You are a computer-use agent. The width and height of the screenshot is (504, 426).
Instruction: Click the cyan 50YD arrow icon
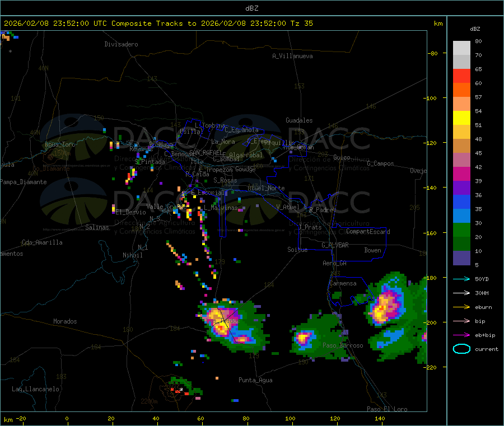click(461, 279)
